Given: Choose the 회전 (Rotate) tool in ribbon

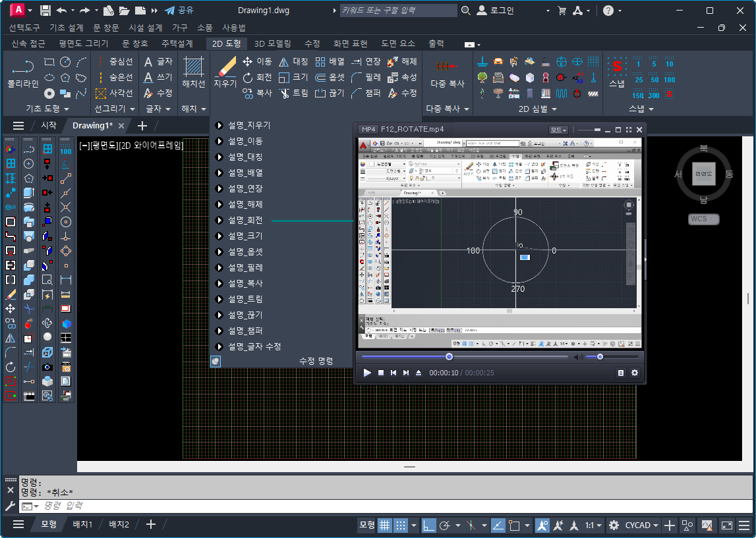Looking at the screenshot, I should pos(257,78).
